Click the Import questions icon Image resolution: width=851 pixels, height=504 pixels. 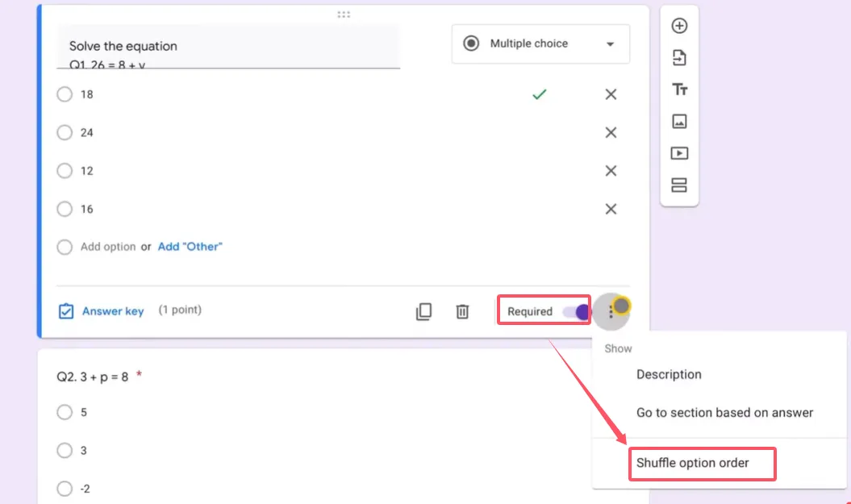coord(679,58)
